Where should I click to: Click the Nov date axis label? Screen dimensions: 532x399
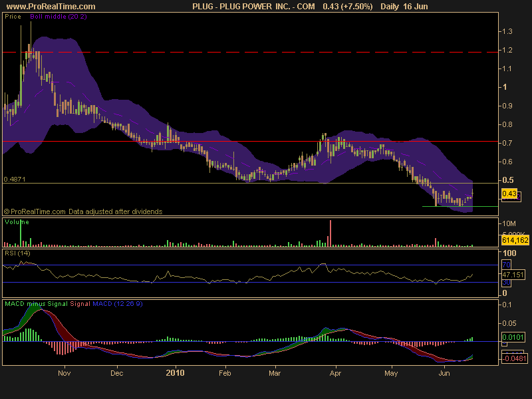(64, 373)
